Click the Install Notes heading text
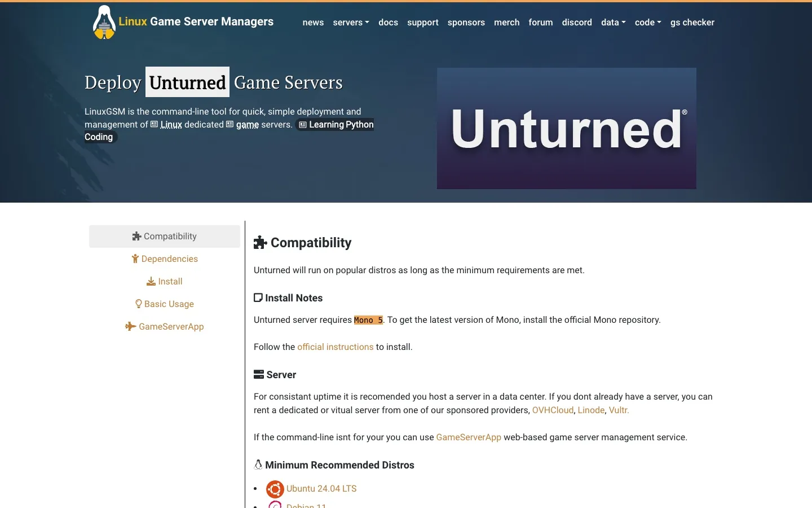 [294, 298]
